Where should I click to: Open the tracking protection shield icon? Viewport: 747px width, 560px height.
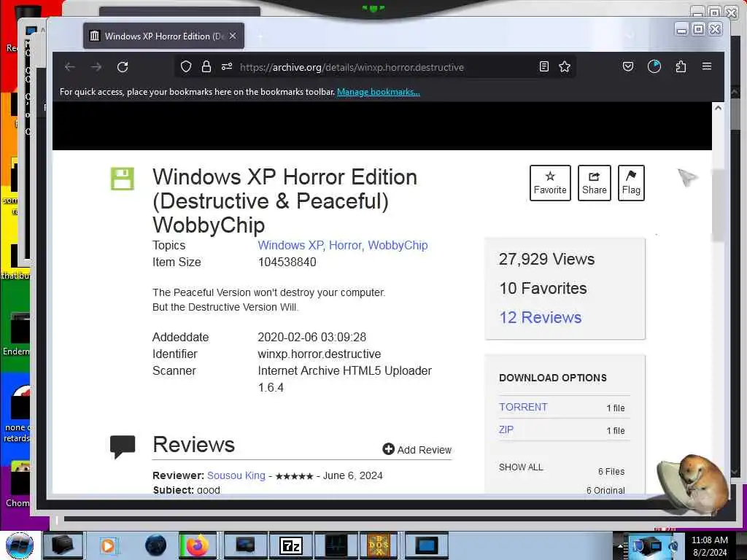click(186, 66)
